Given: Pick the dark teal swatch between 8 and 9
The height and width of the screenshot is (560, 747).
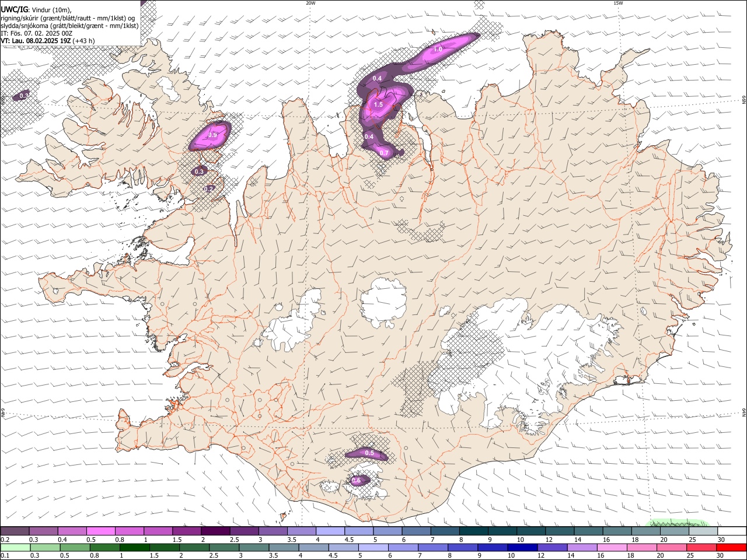Looking at the screenshot, I should (x=473, y=531).
